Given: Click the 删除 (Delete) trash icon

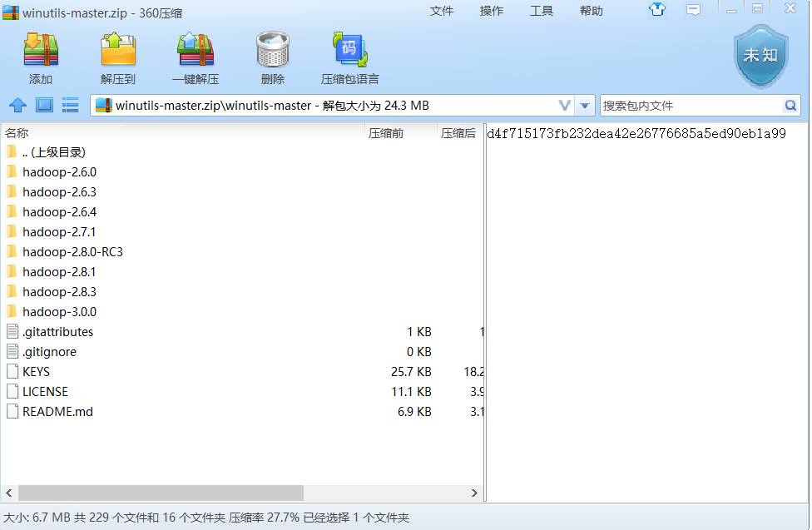Looking at the screenshot, I should click(272, 50).
